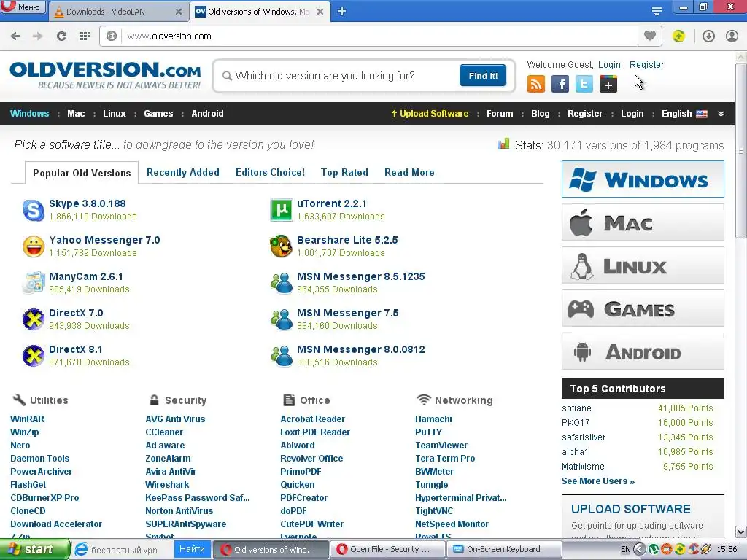The width and height of the screenshot is (747, 560).
Task: Open the Opera Меню menu
Action: point(23,7)
